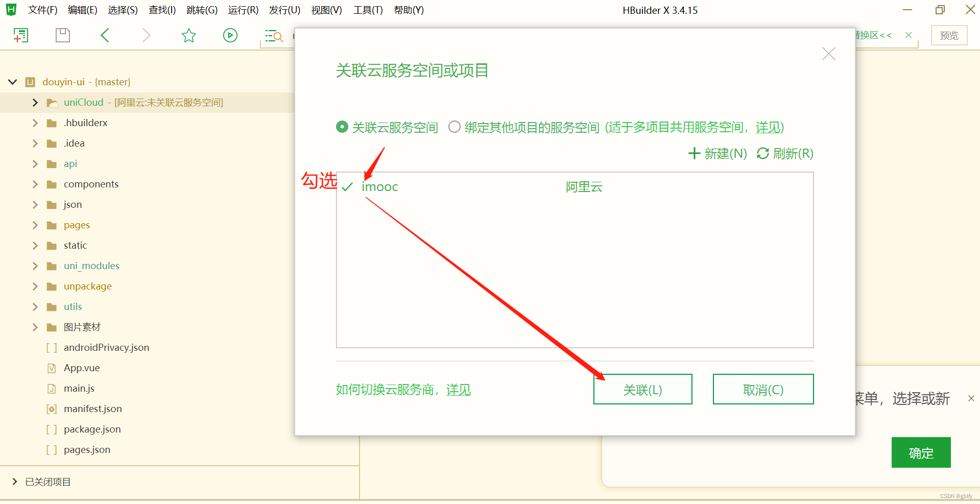Image resolution: width=980 pixels, height=504 pixels.
Task: Open the 详见 link about switching provider
Action: [459, 390]
